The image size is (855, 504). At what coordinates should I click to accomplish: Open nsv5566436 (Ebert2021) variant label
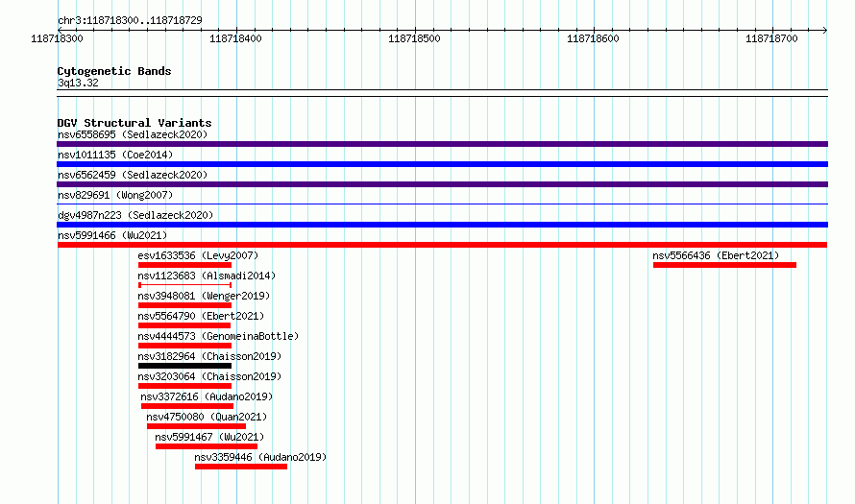tap(716, 255)
